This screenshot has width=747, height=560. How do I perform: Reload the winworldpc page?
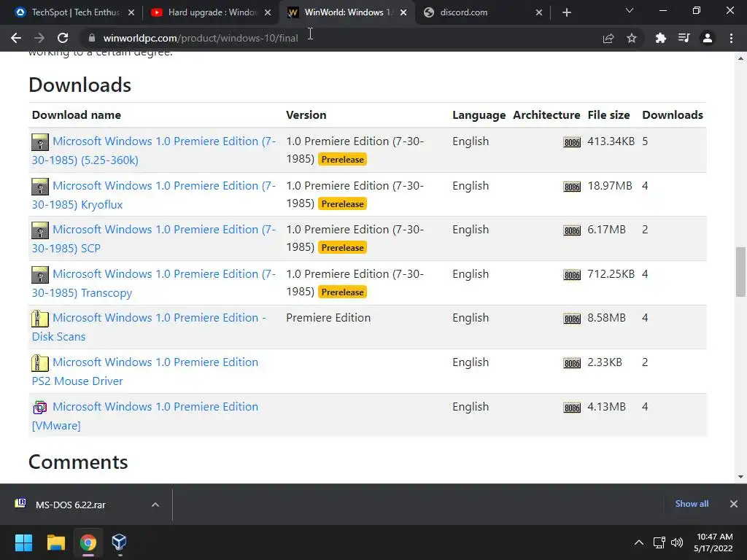pyautogui.click(x=63, y=38)
